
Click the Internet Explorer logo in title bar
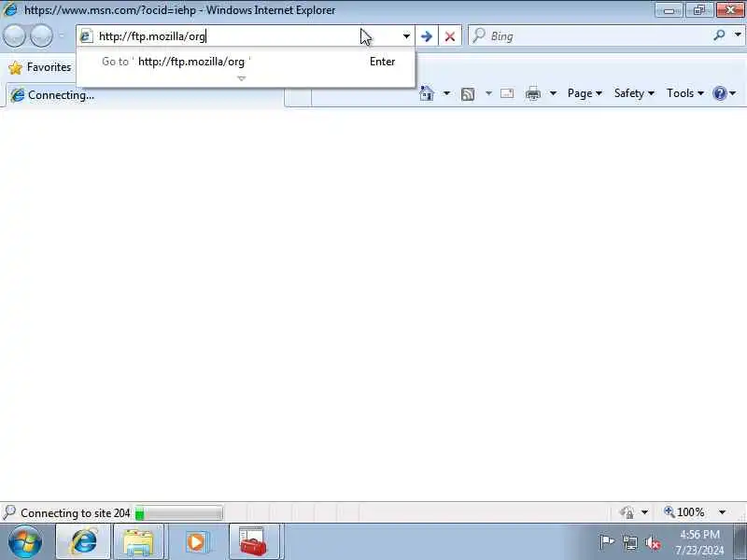[x=9, y=9]
